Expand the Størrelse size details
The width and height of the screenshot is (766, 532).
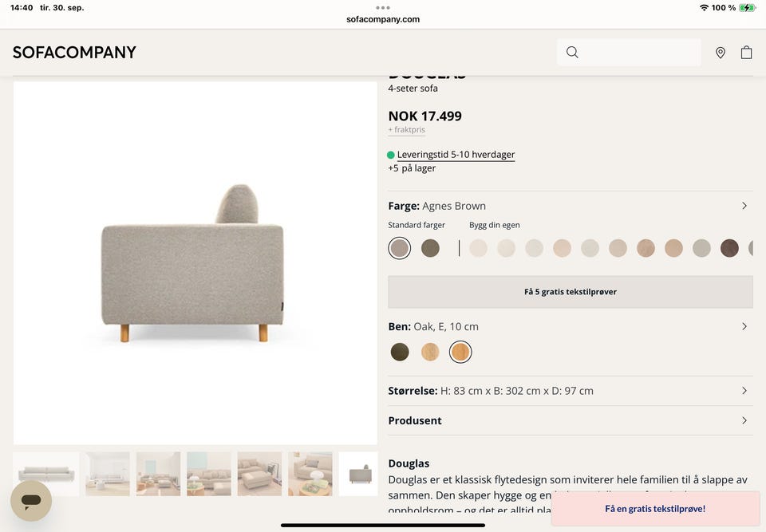[x=744, y=391]
